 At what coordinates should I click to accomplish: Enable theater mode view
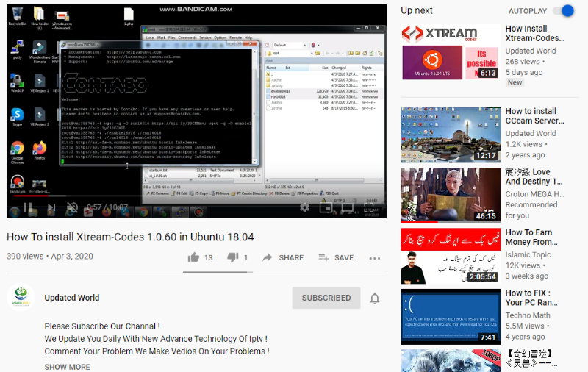(348, 208)
